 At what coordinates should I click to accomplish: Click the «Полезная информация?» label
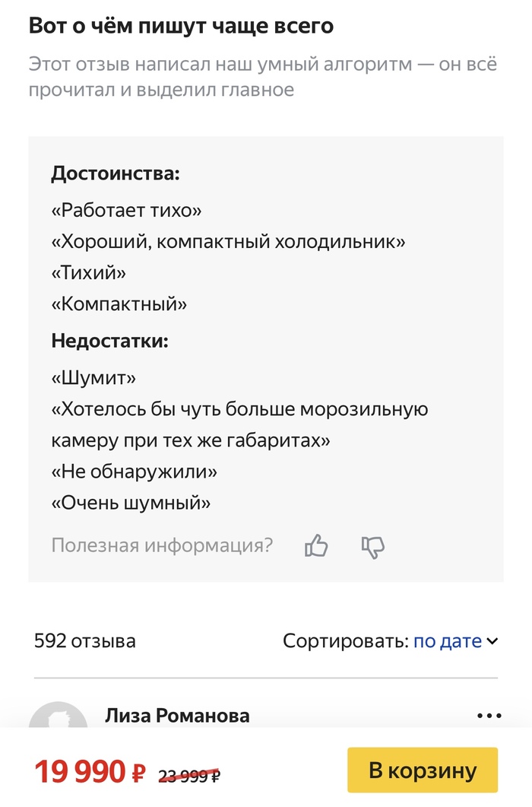coord(162,545)
